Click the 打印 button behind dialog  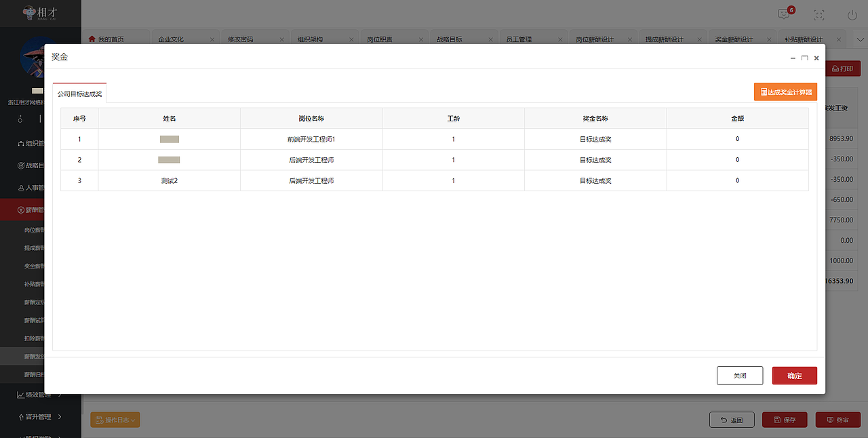point(843,68)
